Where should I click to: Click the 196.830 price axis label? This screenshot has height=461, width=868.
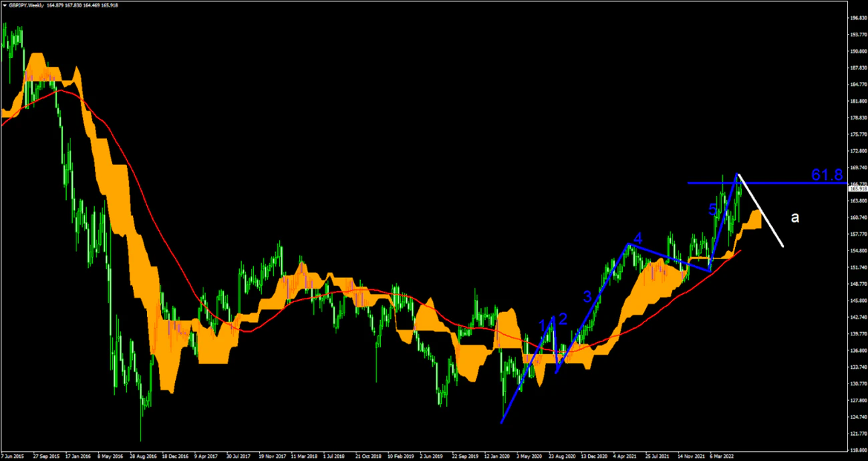click(x=857, y=18)
